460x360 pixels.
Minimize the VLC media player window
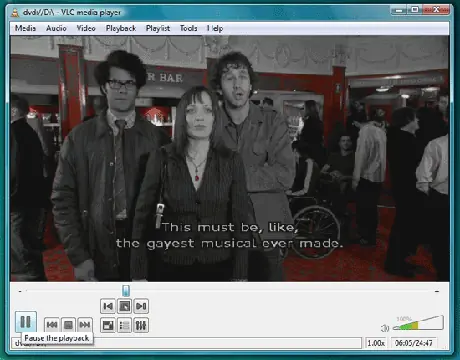coord(399,10)
